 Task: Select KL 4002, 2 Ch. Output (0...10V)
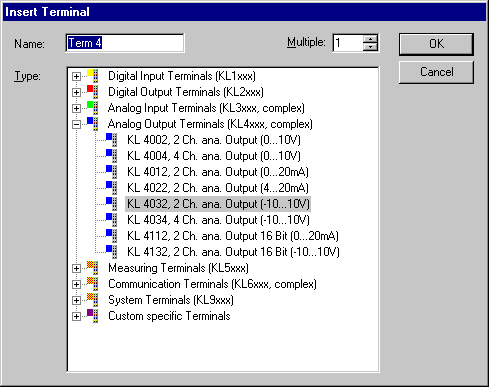[214, 140]
